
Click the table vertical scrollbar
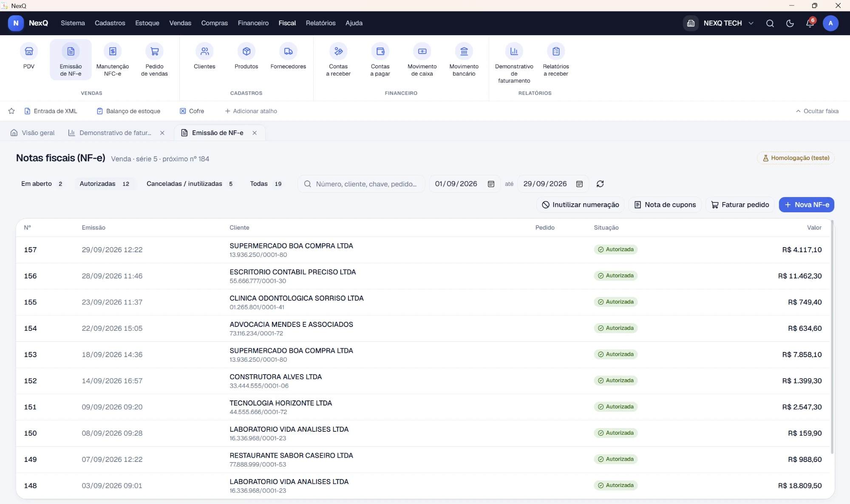(832, 336)
